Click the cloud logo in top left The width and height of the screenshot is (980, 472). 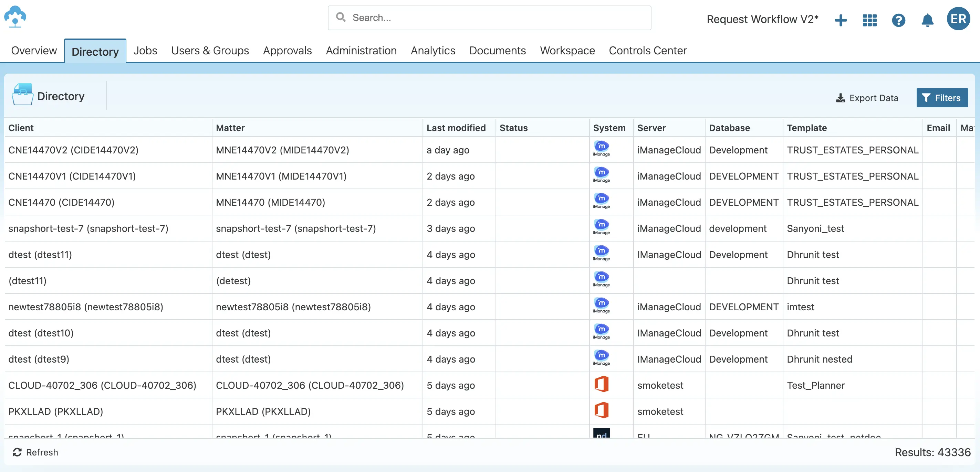click(x=15, y=17)
